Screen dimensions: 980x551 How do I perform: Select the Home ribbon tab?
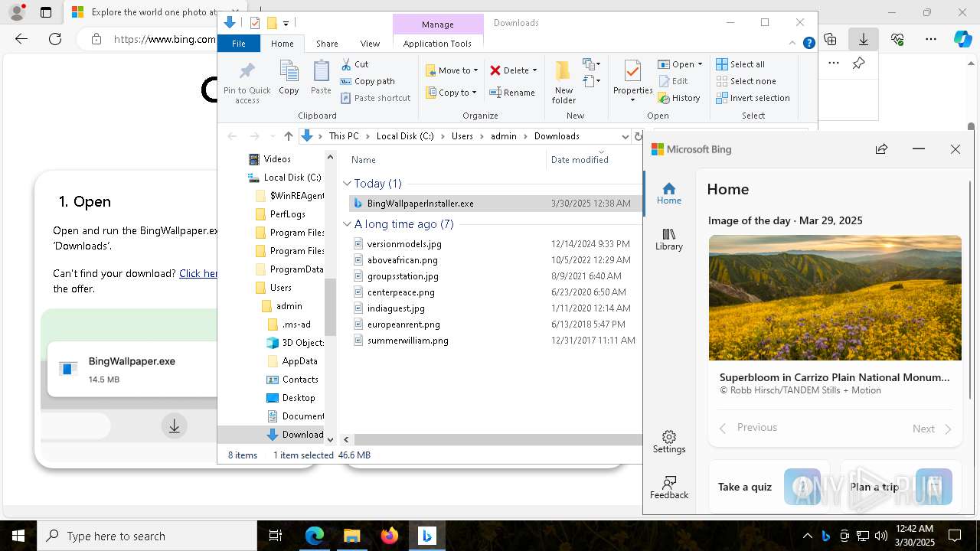282,44
